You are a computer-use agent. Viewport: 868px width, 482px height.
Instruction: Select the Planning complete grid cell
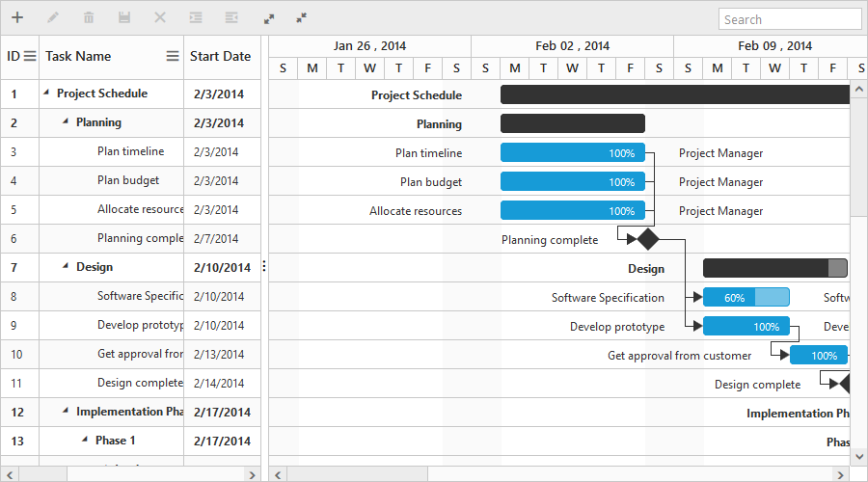click(x=111, y=238)
